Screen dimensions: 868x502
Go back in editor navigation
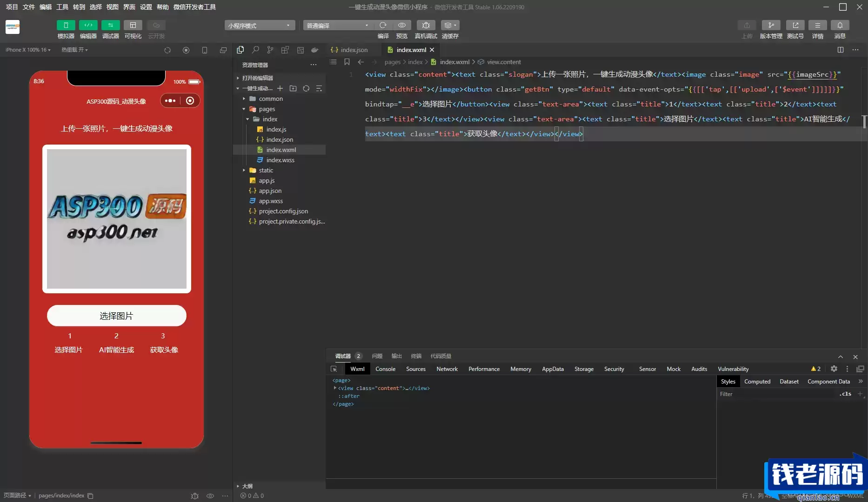361,62
